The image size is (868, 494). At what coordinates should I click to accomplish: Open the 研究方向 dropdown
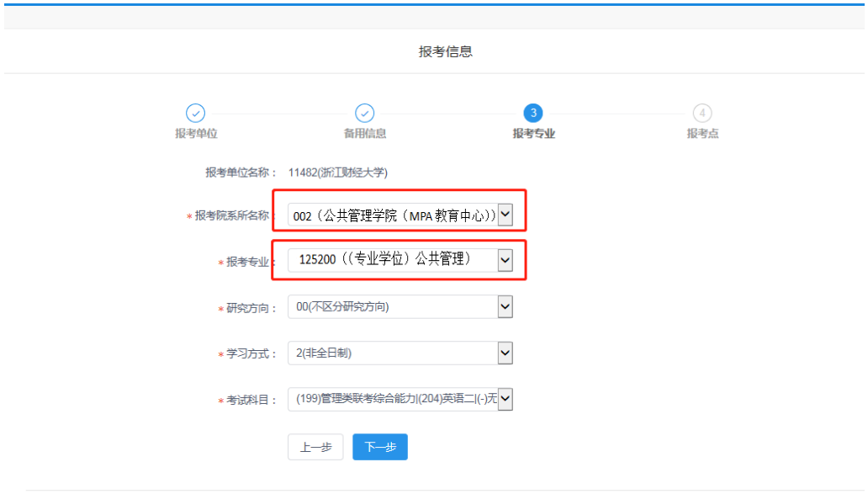(400, 307)
